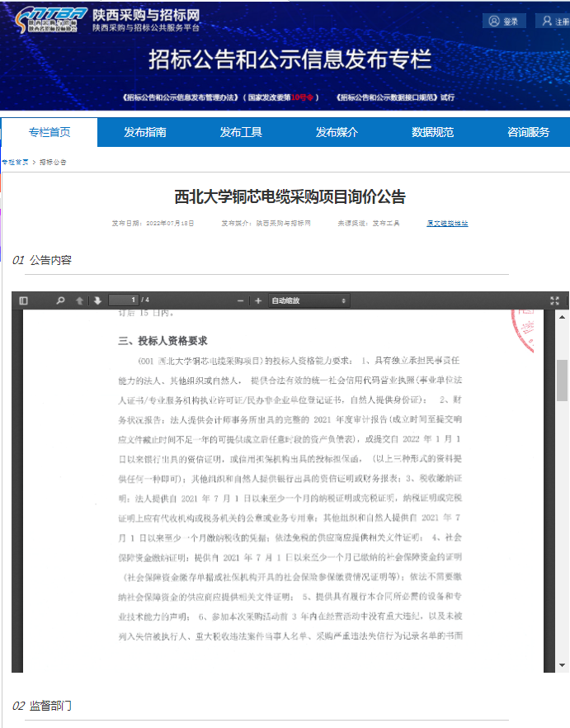Viewport: 570px width, 728px height.
Task: Click the 陕西采购与招标网 site logo
Action: (49, 21)
